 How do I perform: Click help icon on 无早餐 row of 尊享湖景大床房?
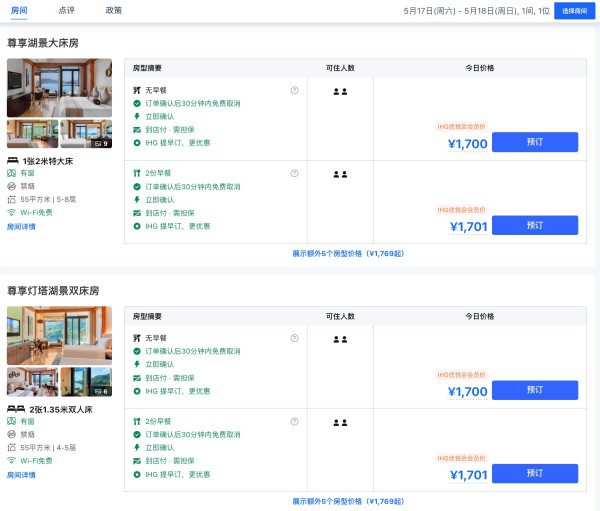coord(294,90)
